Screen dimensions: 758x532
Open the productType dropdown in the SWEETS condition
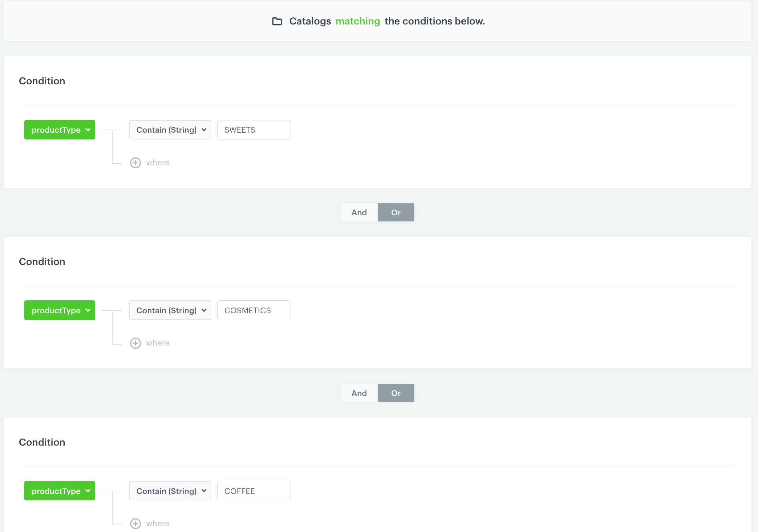[60, 130]
